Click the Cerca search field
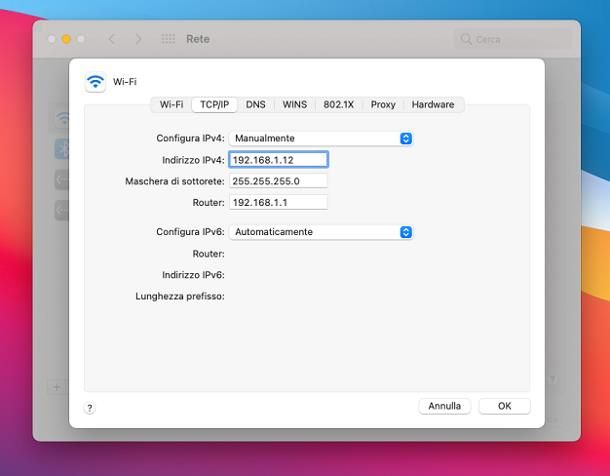610x476 pixels. (514, 39)
